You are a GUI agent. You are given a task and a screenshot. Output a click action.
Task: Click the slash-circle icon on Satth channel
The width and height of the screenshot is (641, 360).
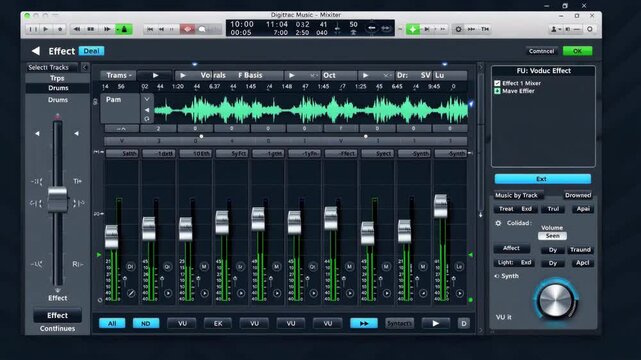131,293
